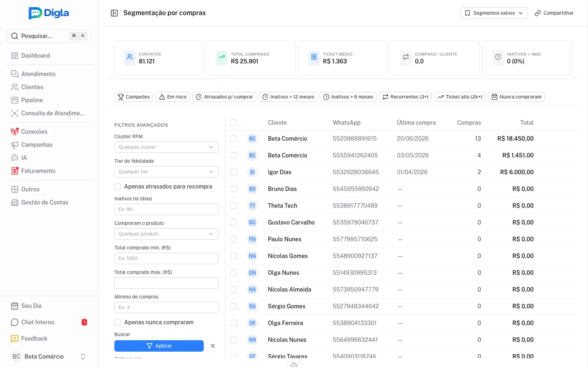
Task: Select the Inativos > 6 meses chip
Action: (x=348, y=97)
